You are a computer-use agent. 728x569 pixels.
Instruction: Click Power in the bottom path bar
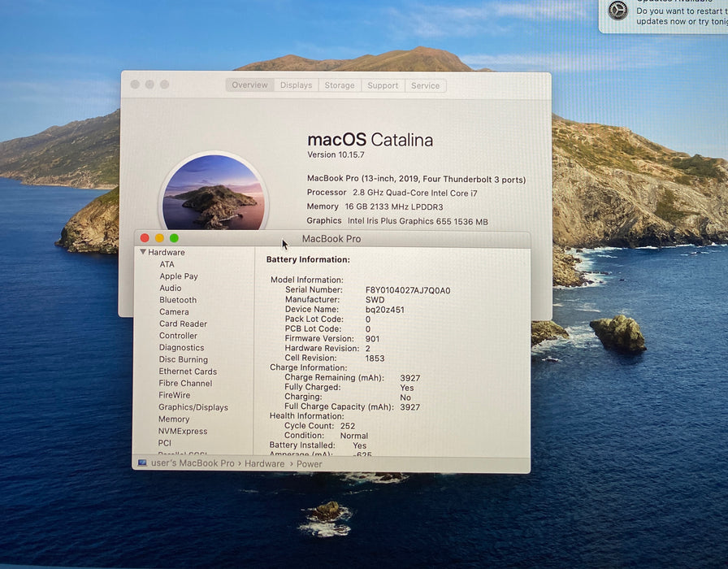[x=310, y=464]
